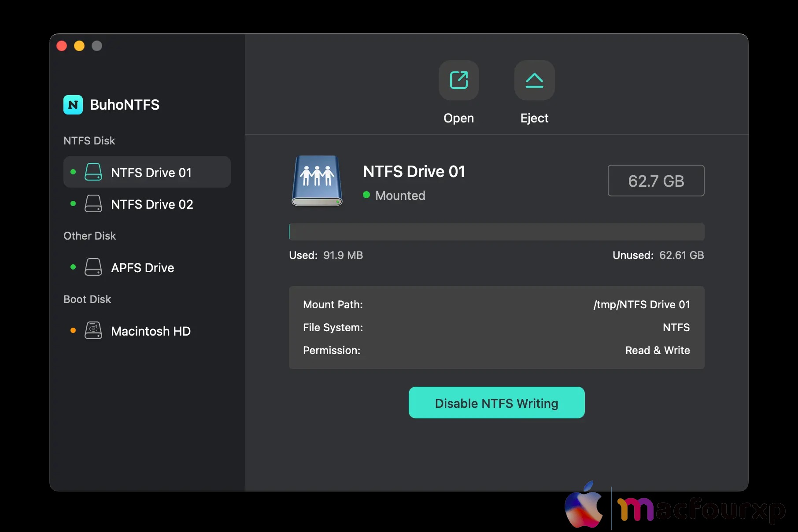The image size is (798, 532).
Task: Click the Eject icon button
Action: pyautogui.click(x=534, y=80)
